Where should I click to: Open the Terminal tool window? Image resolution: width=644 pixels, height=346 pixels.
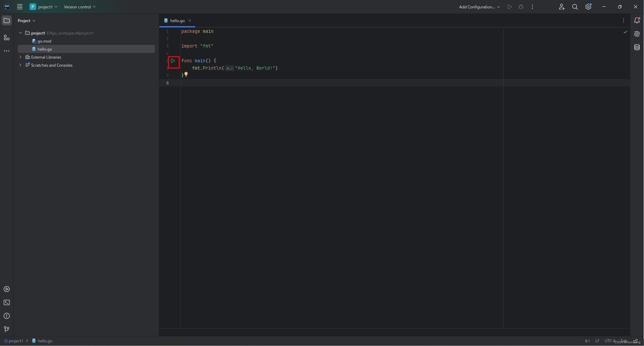click(x=7, y=302)
